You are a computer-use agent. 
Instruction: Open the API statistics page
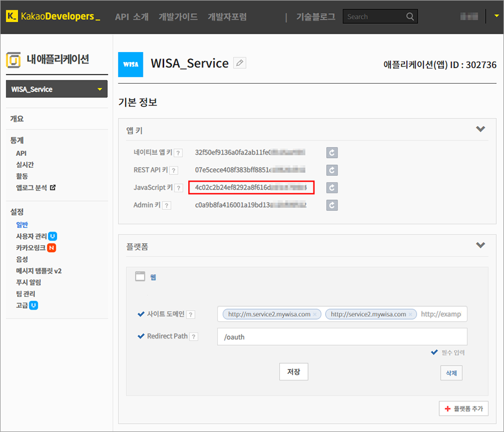21,153
